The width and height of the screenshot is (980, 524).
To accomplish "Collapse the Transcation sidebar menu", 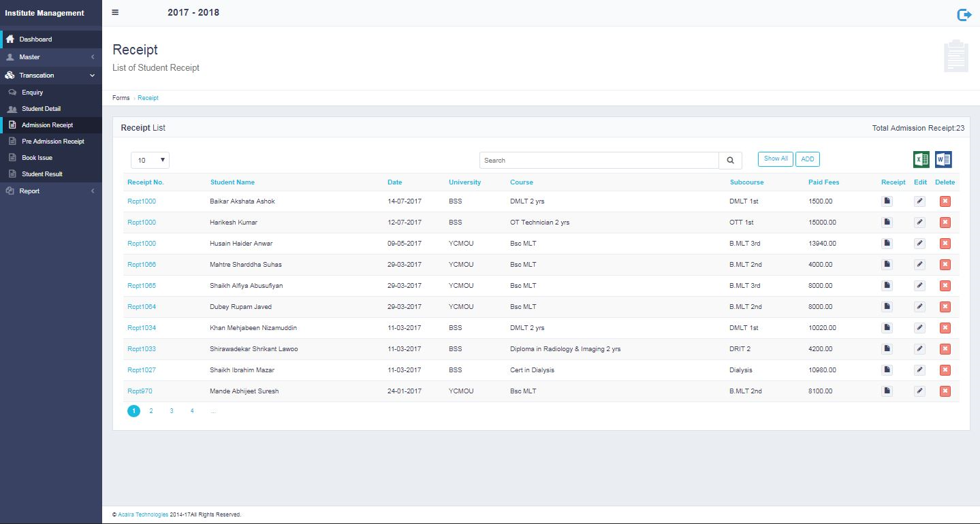I will (x=50, y=76).
